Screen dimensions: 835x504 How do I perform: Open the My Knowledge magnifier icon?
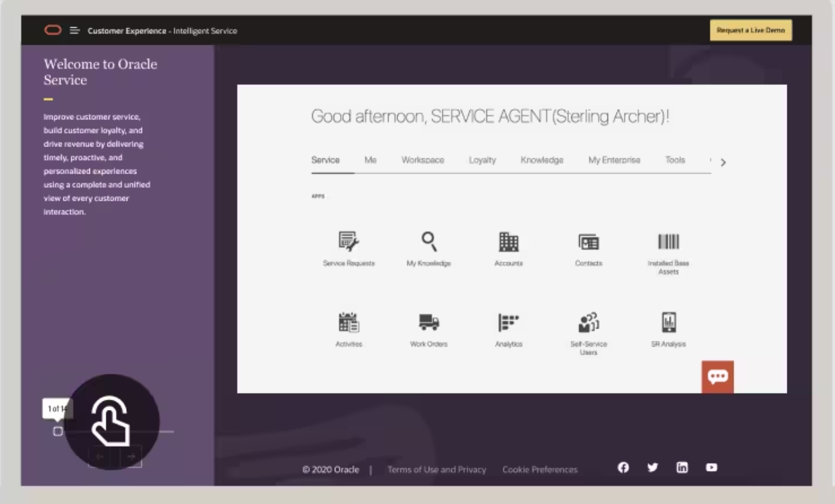(429, 242)
